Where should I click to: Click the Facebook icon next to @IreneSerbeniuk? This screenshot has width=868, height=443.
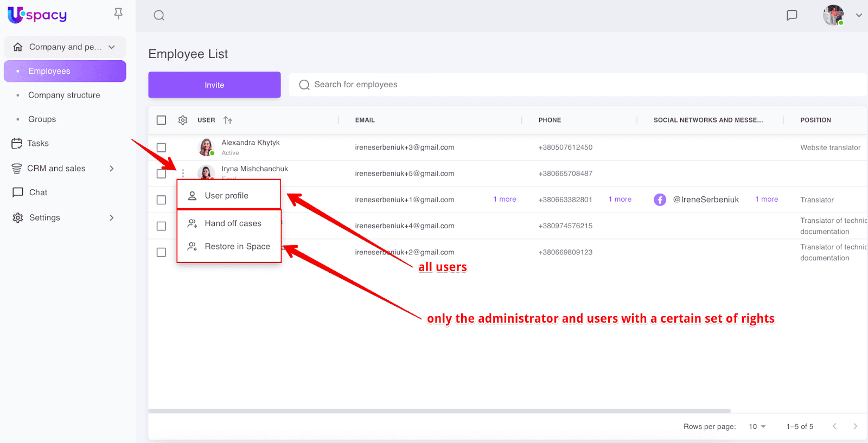pyautogui.click(x=660, y=200)
